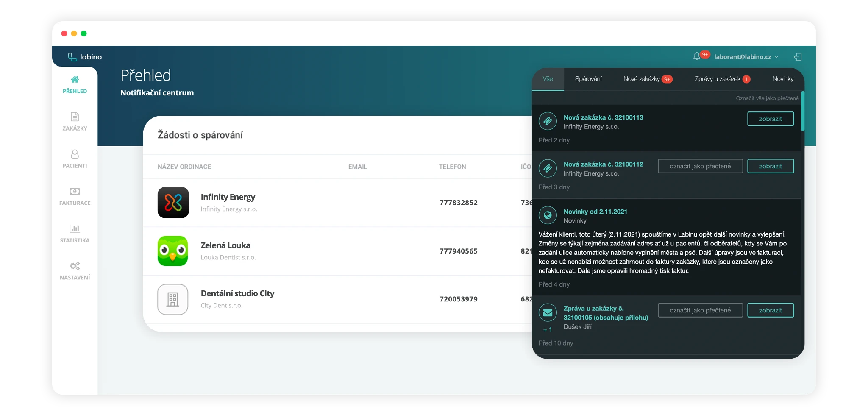Click envelope icon of message 32100105
868x418 pixels.
(548, 313)
